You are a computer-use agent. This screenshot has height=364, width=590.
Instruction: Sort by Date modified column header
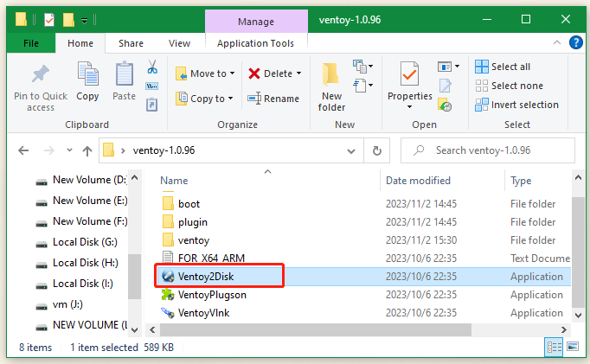(x=418, y=181)
